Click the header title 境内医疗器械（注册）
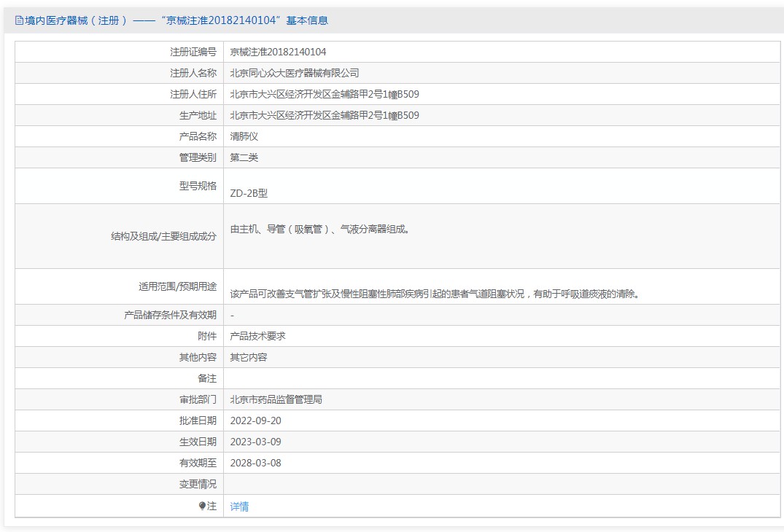Screen dimensions: 784x532 (76, 20)
